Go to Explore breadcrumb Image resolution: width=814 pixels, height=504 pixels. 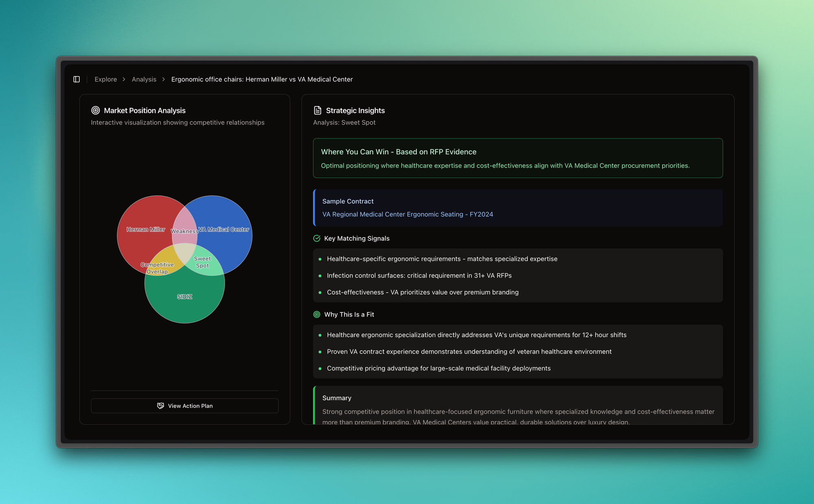tap(105, 79)
